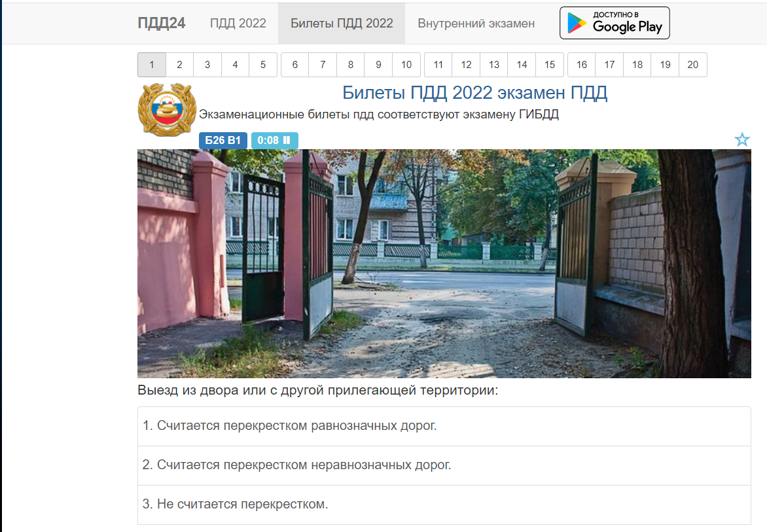The height and width of the screenshot is (532, 767).
Task: Switch to Билеты ПДД 2022 tab
Action: click(x=342, y=23)
